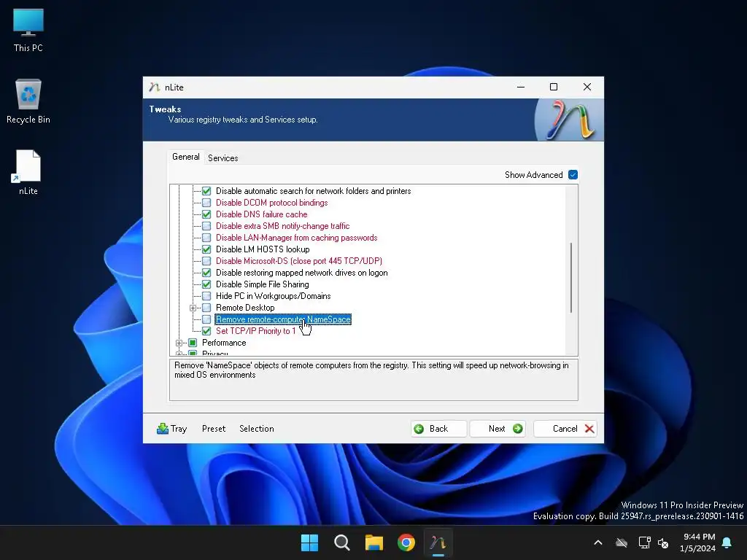
Task: Check Disable LAN-Manager from caching passwords
Action: (x=206, y=238)
